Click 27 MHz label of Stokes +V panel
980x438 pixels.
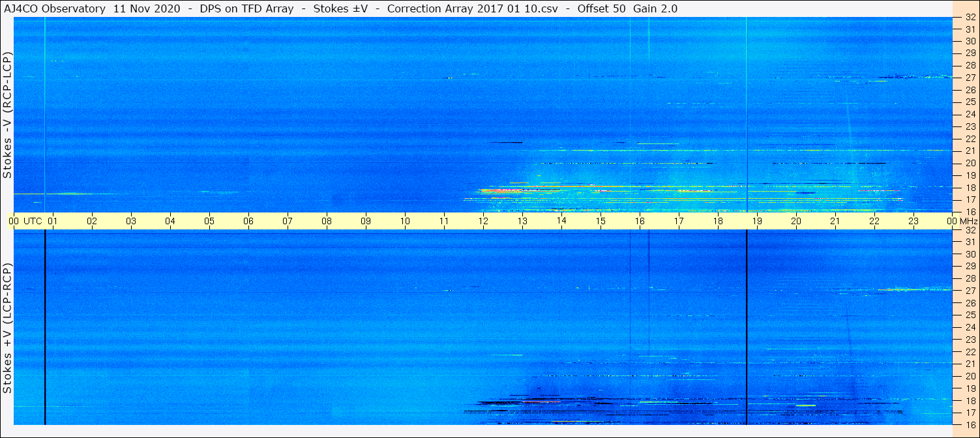point(970,291)
